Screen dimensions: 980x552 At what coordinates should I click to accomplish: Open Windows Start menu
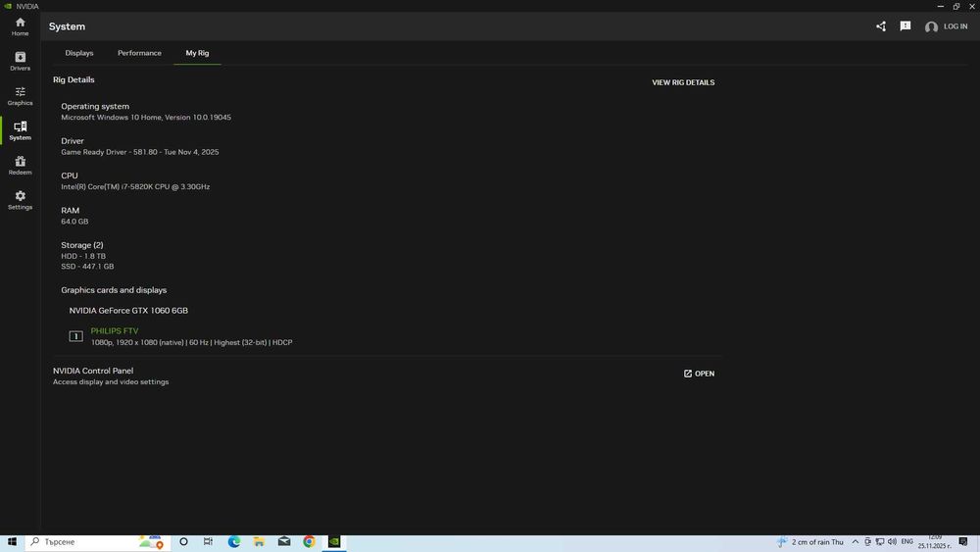coord(12,542)
